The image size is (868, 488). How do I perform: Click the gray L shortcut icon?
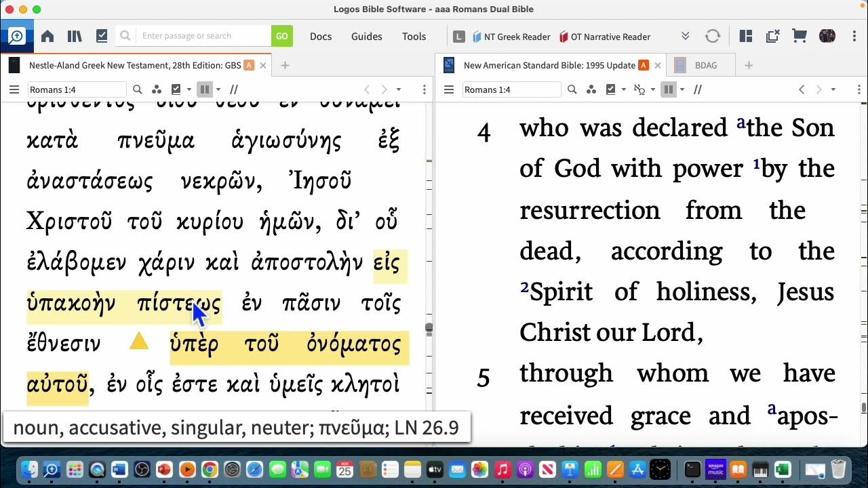pos(459,37)
